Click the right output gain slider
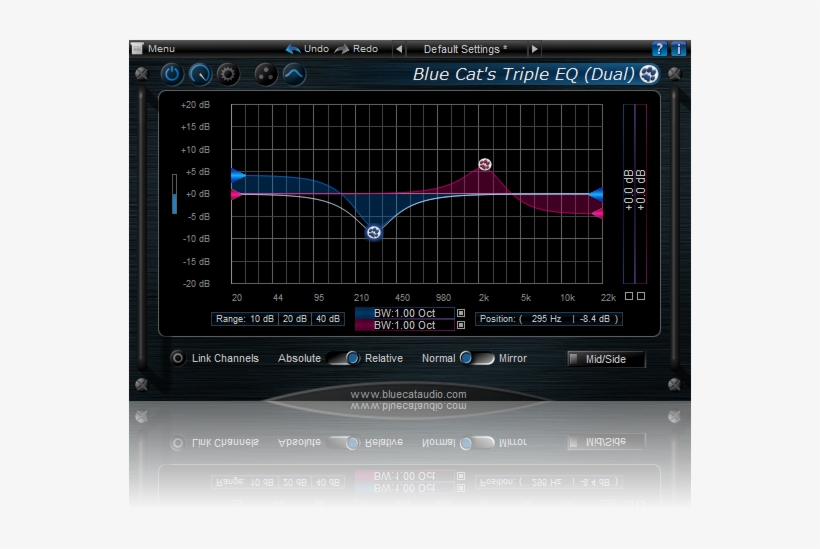This screenshot has width=820, height=549. (x=641, y=193)
